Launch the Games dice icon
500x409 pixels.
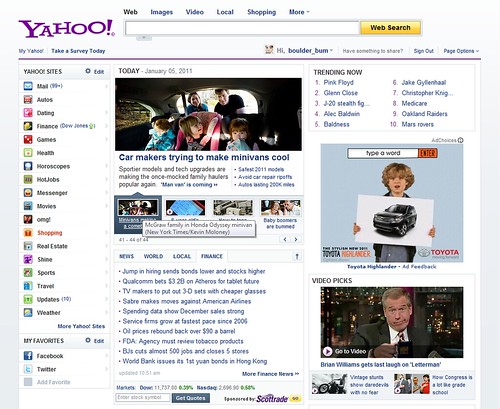[x=28, y=139]
